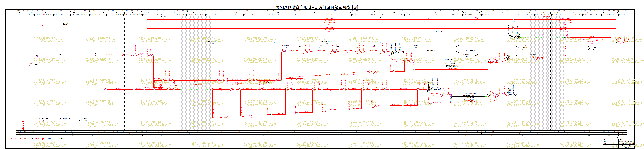
Task: Select the 商场精装修 activity label
Action: point(533,54)
